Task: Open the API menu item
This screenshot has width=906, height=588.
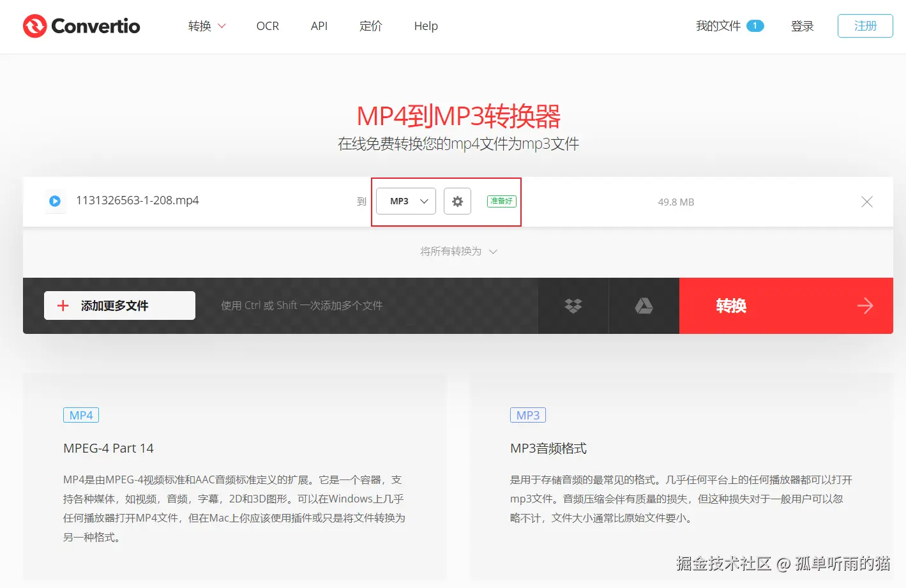Action: click(319, 26)
